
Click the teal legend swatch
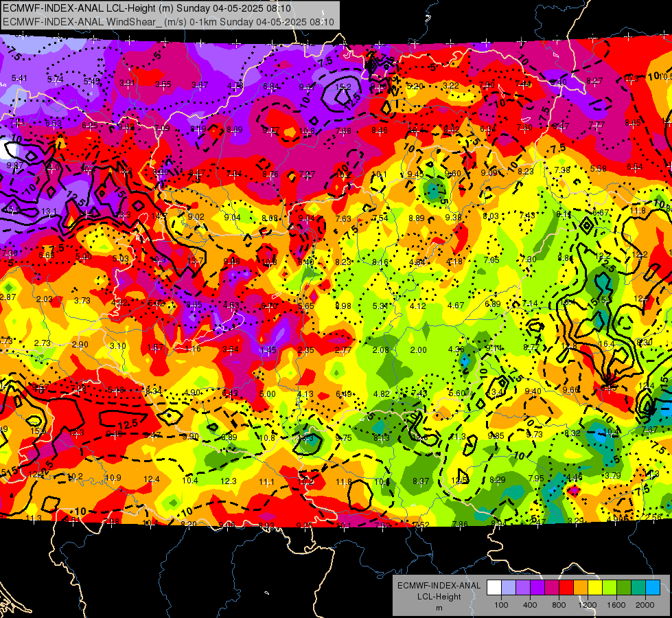click(638, 588)
